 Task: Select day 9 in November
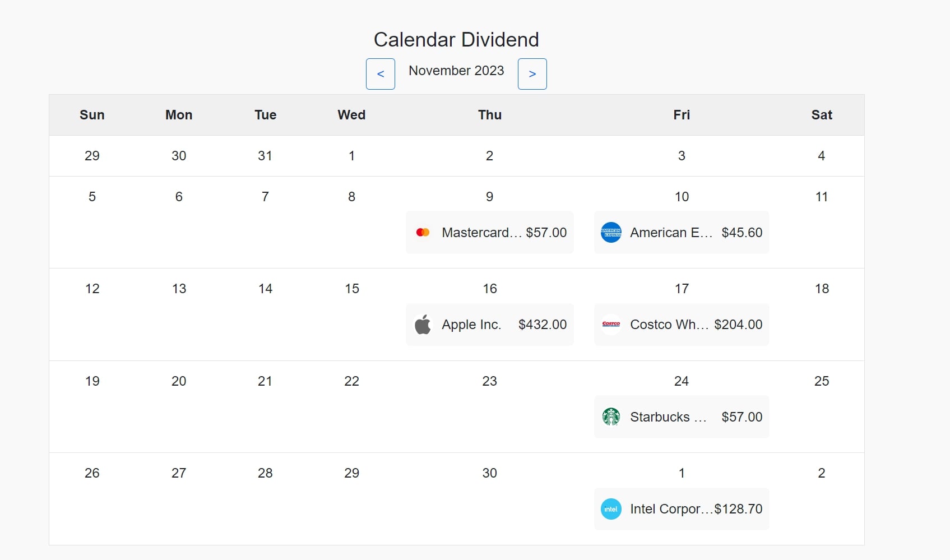[x=489, y=197]
